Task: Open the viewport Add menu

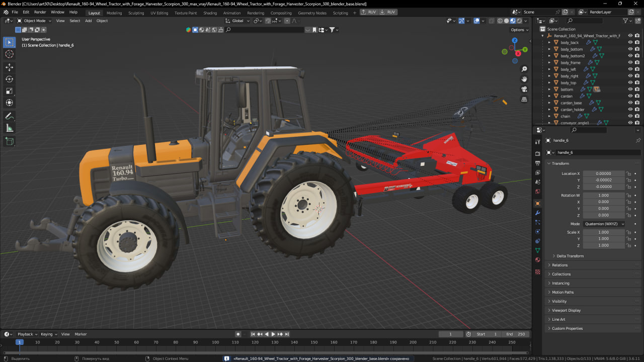Action: click(x=89, y=21)
